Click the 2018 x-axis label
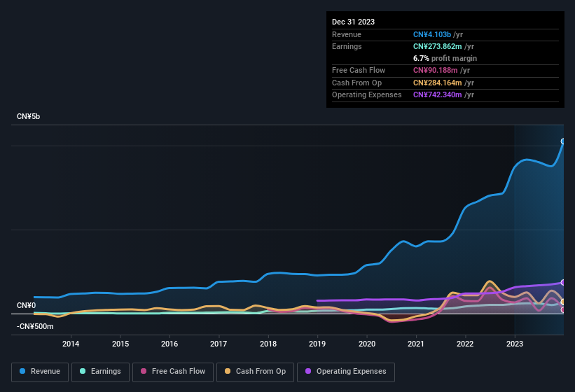The image size is (575, 392). (268, 344)
